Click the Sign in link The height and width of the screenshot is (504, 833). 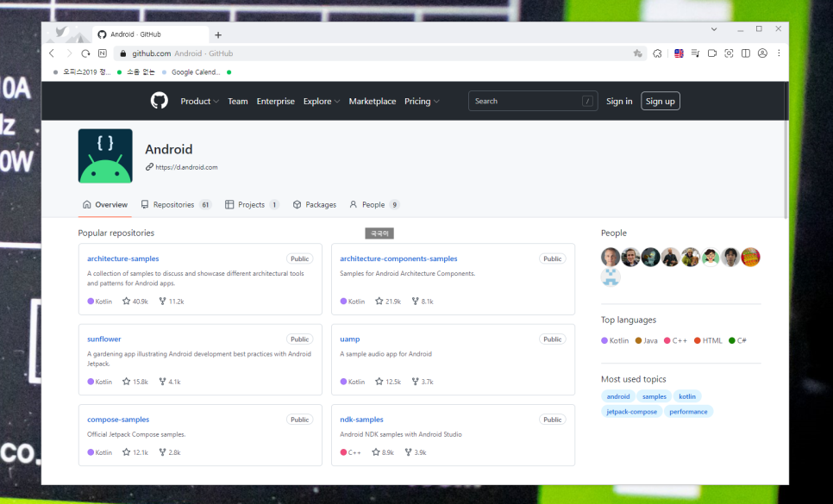click(x=619, y=102)
